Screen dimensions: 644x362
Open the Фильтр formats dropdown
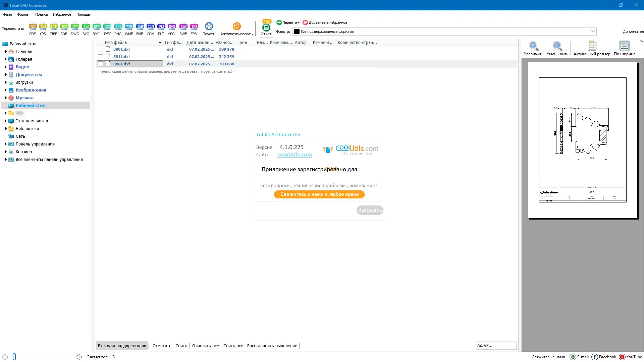pos(593,31)
